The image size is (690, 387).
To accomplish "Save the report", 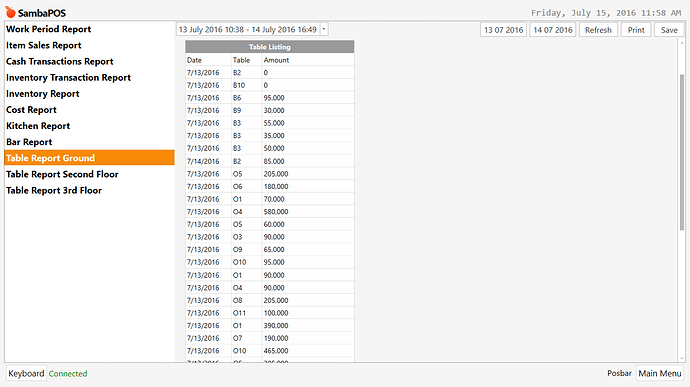I will [x=669, y=30].
